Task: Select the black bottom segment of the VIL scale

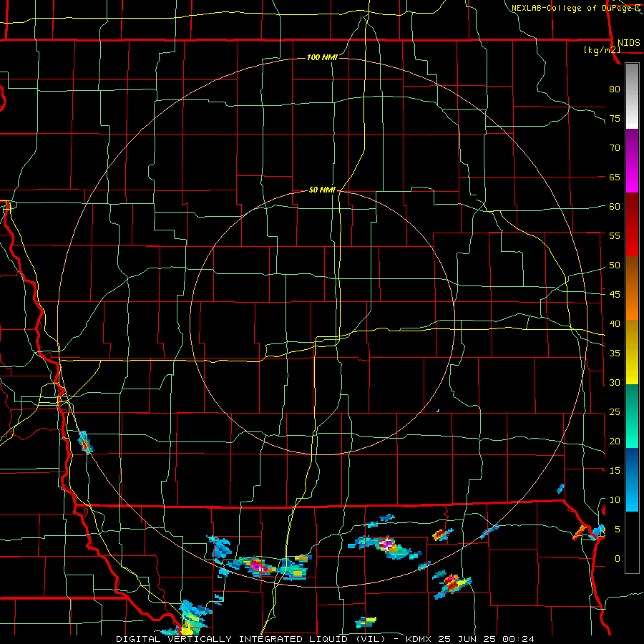Action: pos(632,542)
